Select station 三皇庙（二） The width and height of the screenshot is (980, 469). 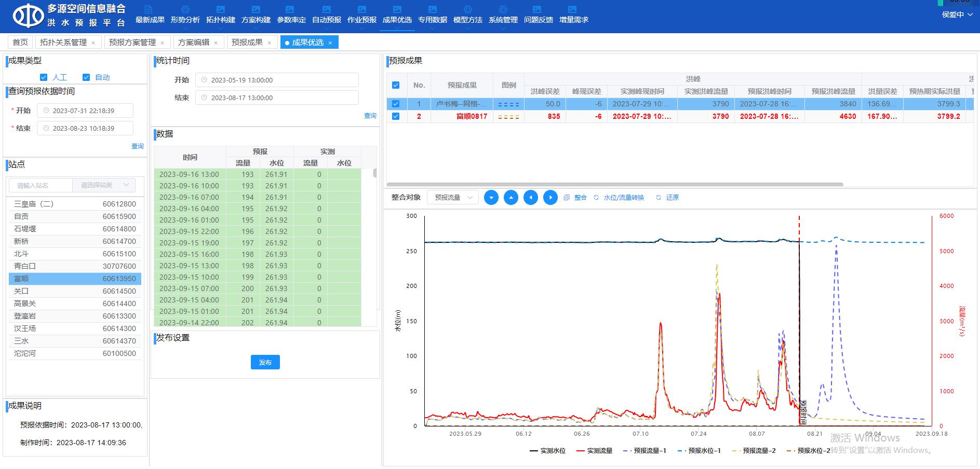click(x=75, y=204)
